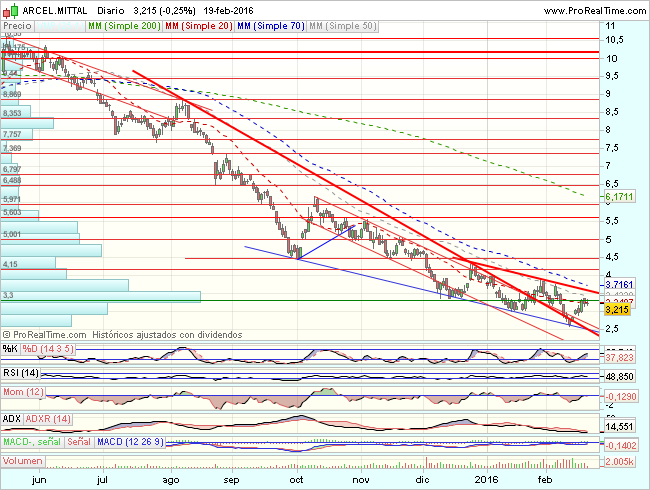This screenshot has width=650, height=490.
Task: Click the 5,001 price level label
Action: point(12,234)
